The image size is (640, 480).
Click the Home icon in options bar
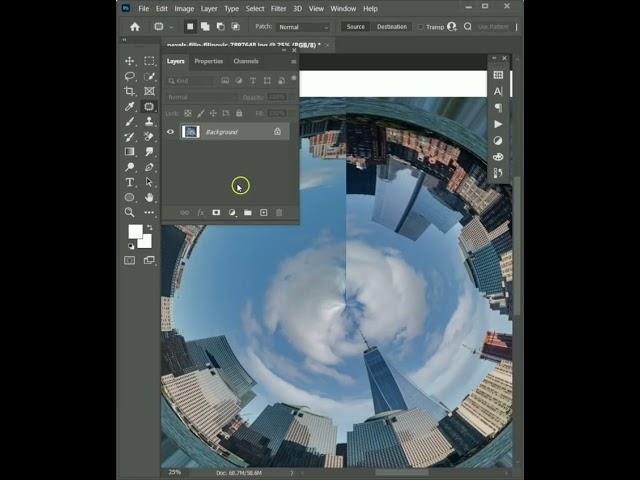click(135, 27)
